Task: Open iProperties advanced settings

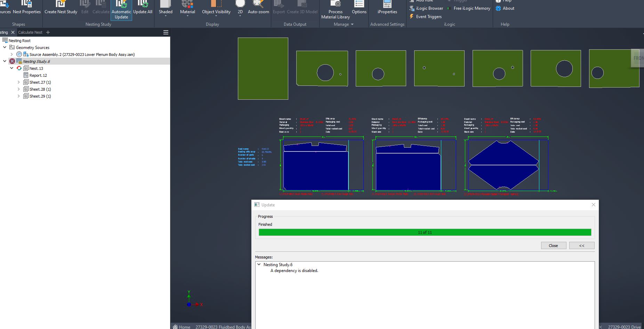Action: pyautogui.click(x=387, y=8)
